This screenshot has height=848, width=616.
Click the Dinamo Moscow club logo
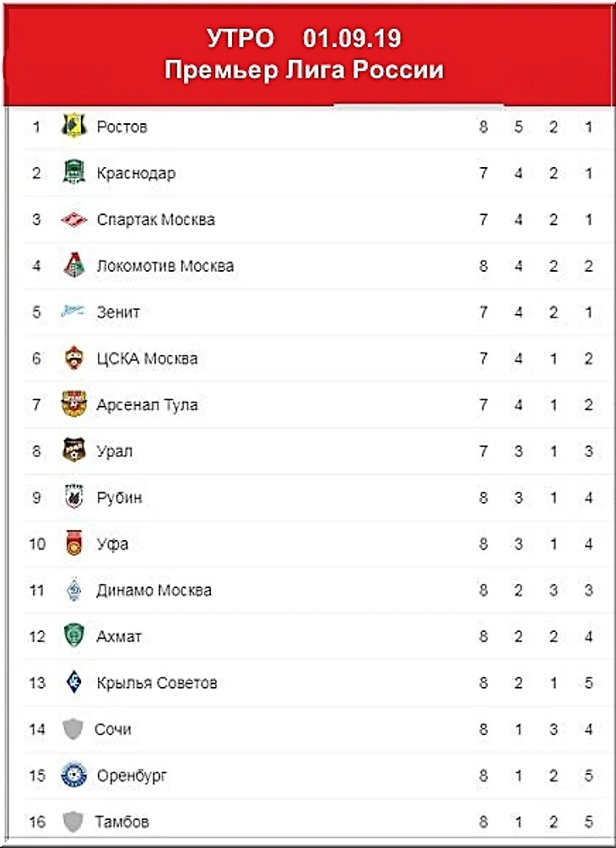click(x=74, y=590)
